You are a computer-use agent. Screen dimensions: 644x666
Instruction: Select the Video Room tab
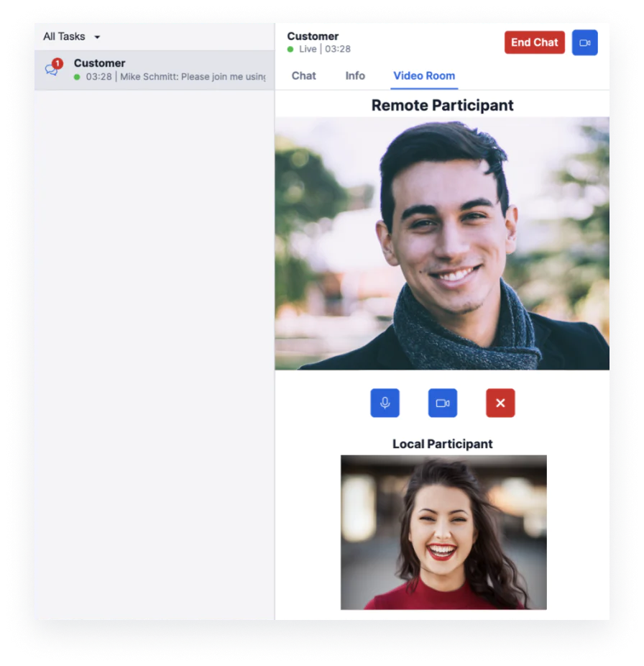pos(423,76)
